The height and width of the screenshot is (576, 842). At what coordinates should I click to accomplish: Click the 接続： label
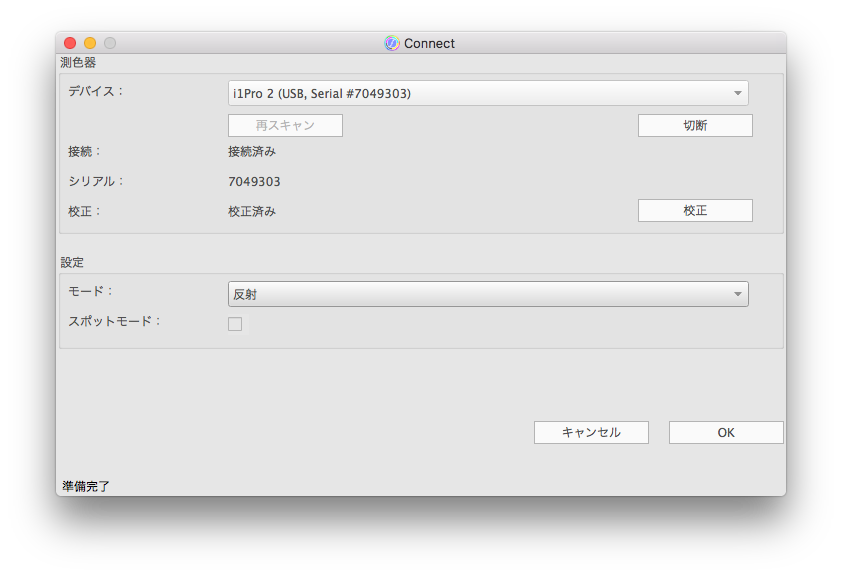point(84,152)
